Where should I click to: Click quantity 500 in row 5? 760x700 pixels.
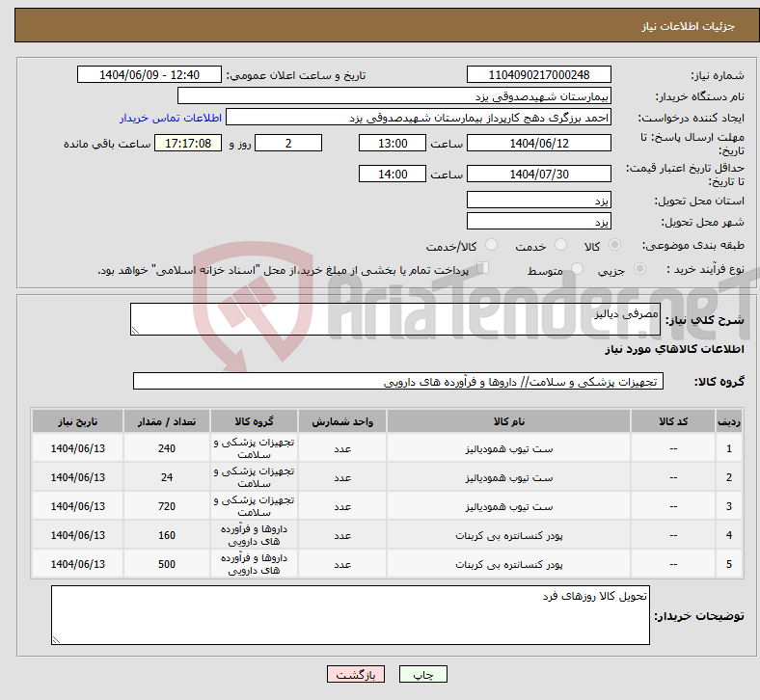[x=167, y=564]
